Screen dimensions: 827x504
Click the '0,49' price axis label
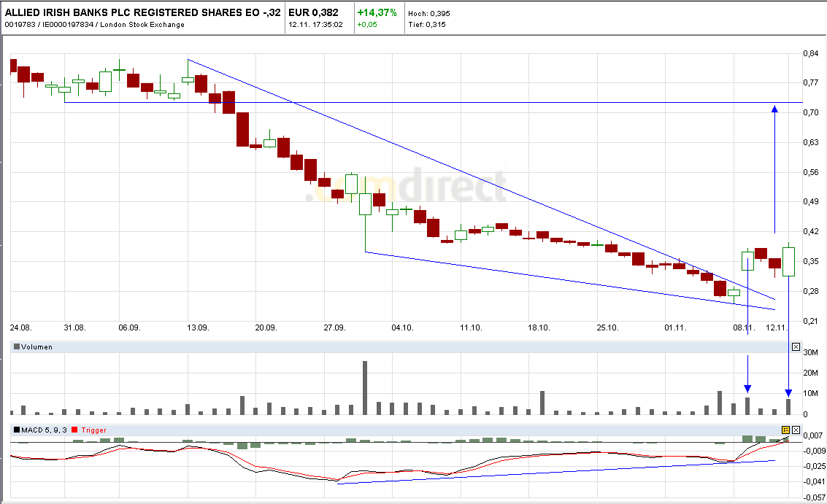point(811,201)
